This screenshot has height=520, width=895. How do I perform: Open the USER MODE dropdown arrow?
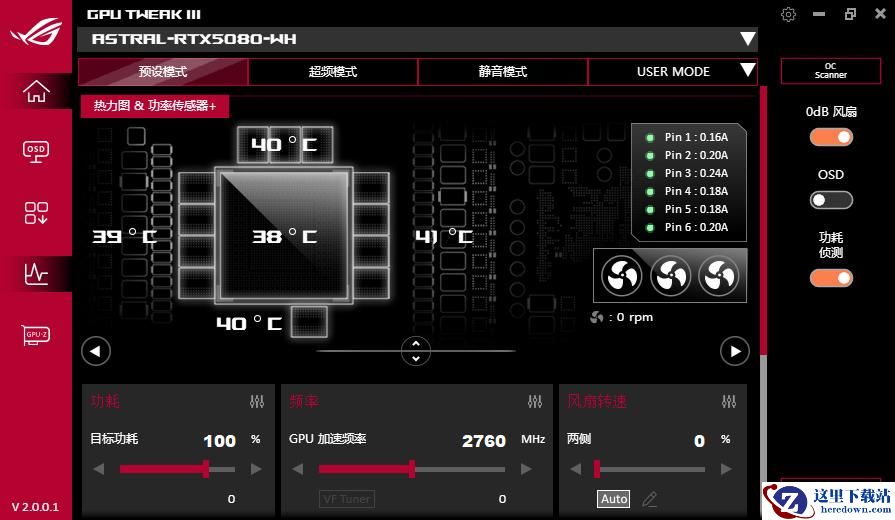(748, 70)
